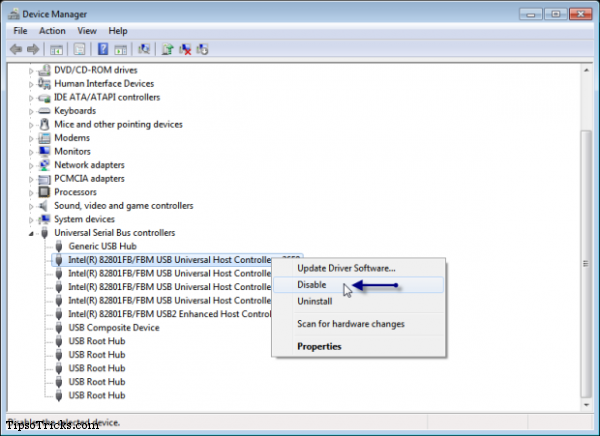
Task: Click the Monitors category icon
Action: 44,151
